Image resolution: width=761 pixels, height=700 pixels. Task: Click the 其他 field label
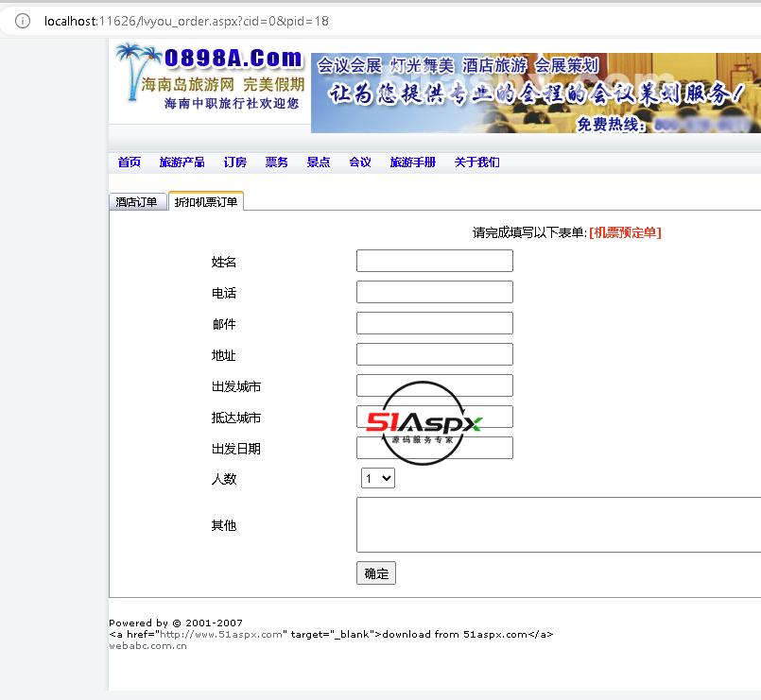(x=224, y=525)
